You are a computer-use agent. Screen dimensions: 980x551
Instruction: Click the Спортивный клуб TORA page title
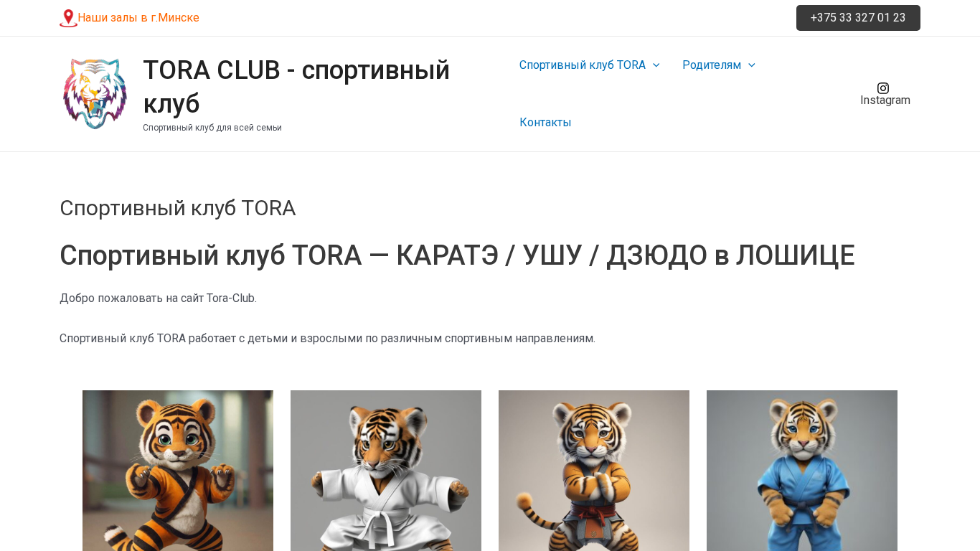(x=177, y=208)
